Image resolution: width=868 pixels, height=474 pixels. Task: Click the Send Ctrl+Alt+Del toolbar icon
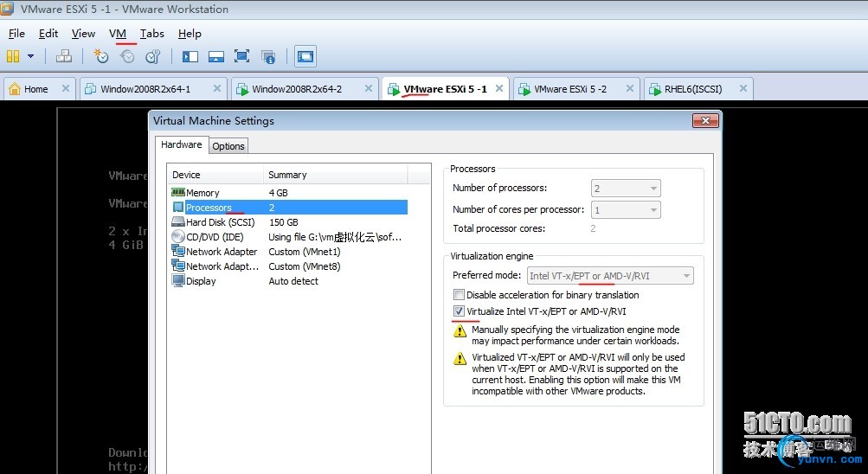click(64, 56)
